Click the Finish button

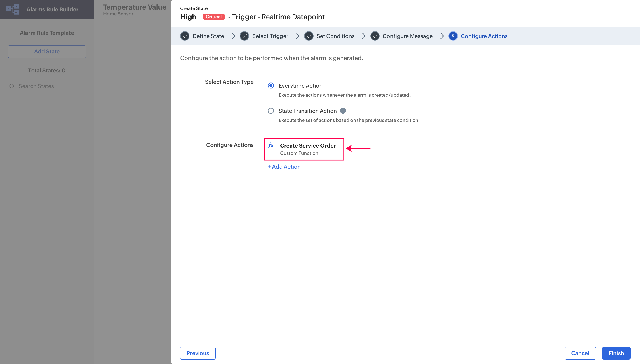[616, 353]
